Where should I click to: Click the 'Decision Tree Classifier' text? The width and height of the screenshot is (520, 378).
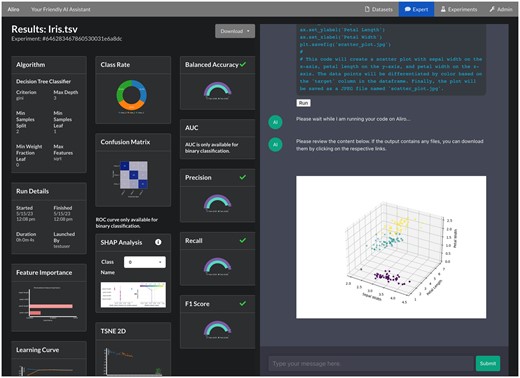tap(43, 81)
